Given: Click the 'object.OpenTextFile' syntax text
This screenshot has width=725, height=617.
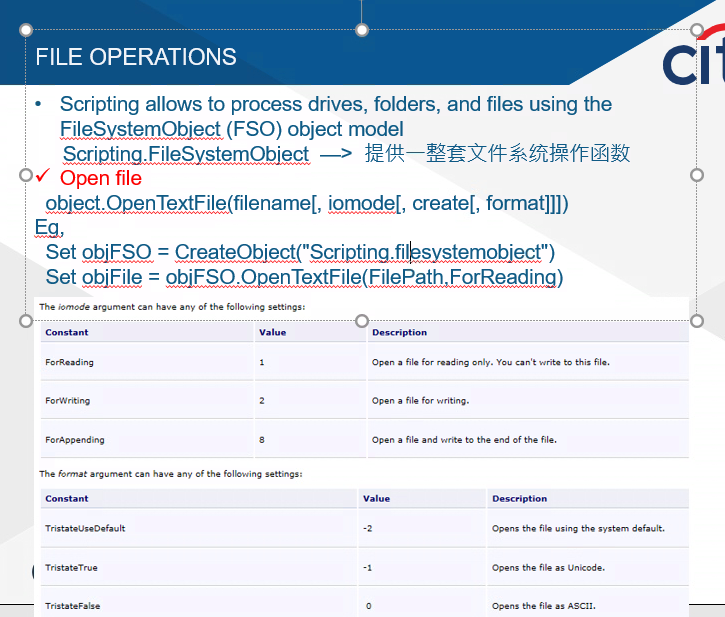Looking at the screenshot, I should click(136, 203).
